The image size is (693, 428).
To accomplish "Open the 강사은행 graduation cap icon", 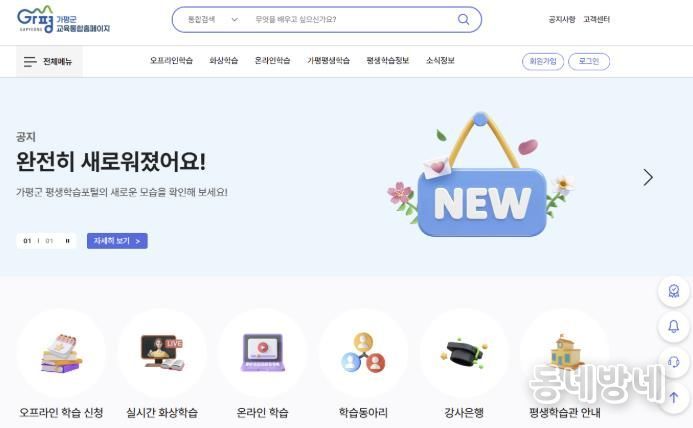I will point(464,352).
